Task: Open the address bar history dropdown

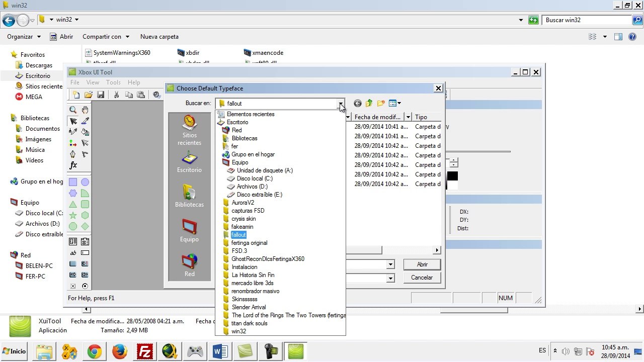Action: point(521,20)
